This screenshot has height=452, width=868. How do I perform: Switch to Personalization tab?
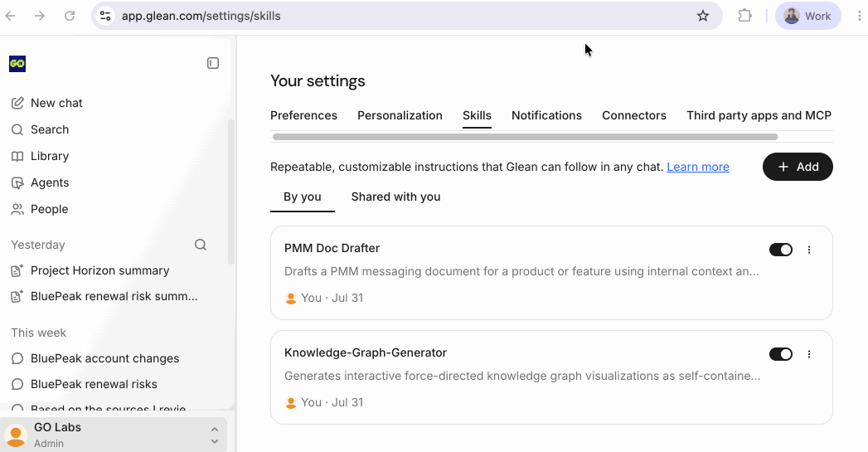400,115
